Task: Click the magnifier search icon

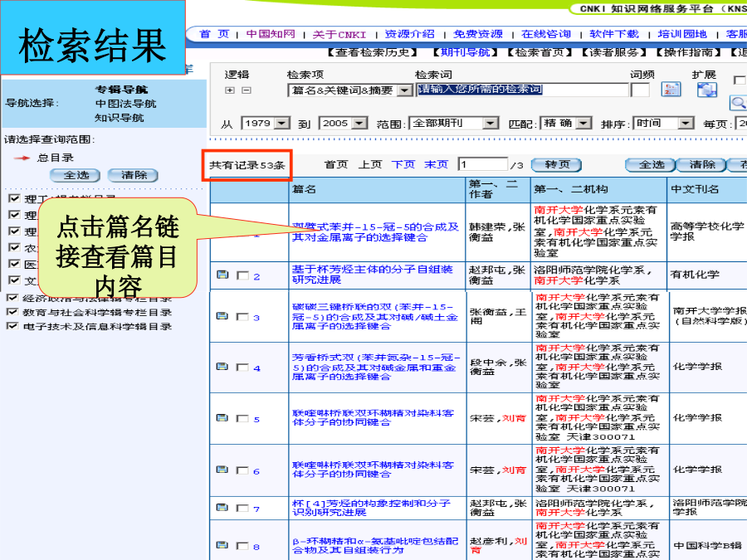Action: pyautogui.click(x=738, y=103)
